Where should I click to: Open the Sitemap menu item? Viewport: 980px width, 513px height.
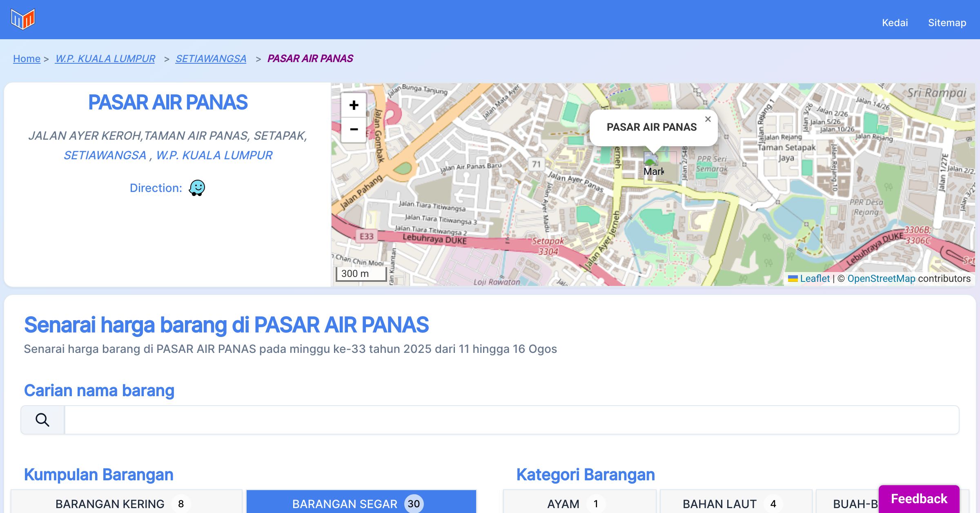[x=947, y=23]
